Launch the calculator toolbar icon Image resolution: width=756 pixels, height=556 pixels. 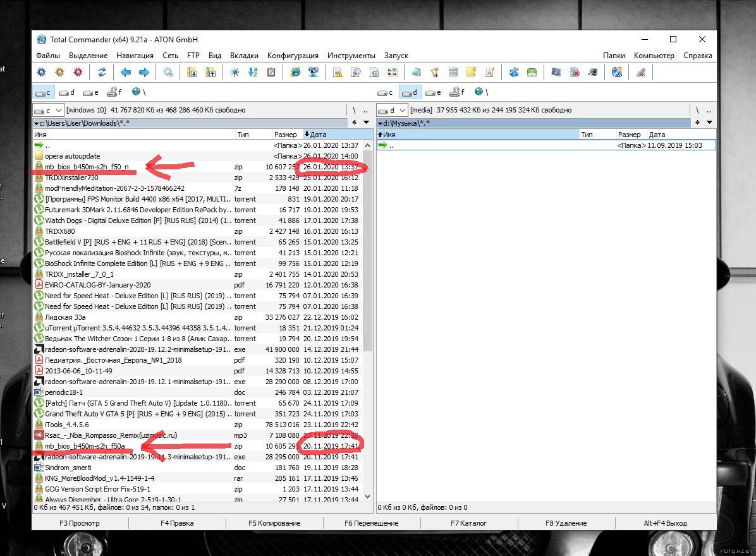point(453,72)
